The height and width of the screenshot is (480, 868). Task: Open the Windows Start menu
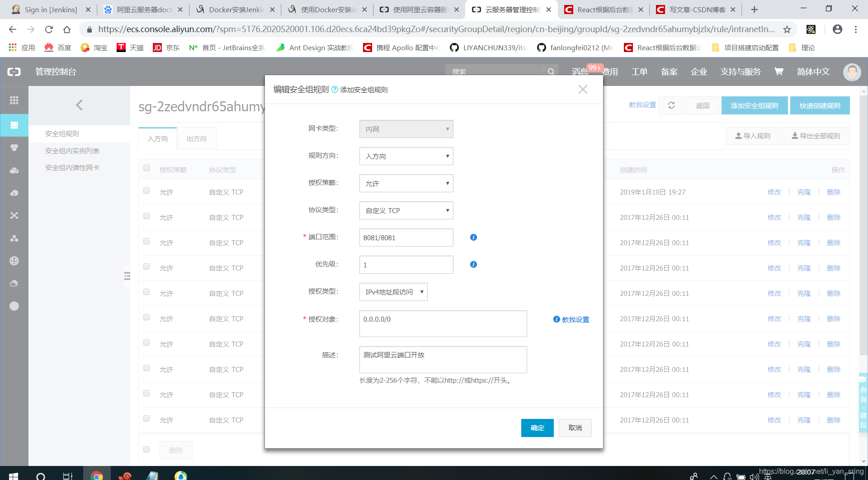(13, 475)
